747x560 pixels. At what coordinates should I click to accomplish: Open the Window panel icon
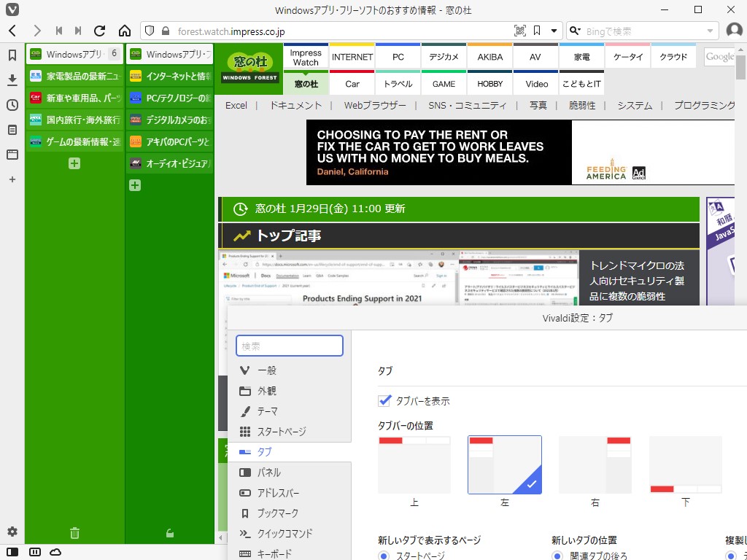click(x=12, y=155)
